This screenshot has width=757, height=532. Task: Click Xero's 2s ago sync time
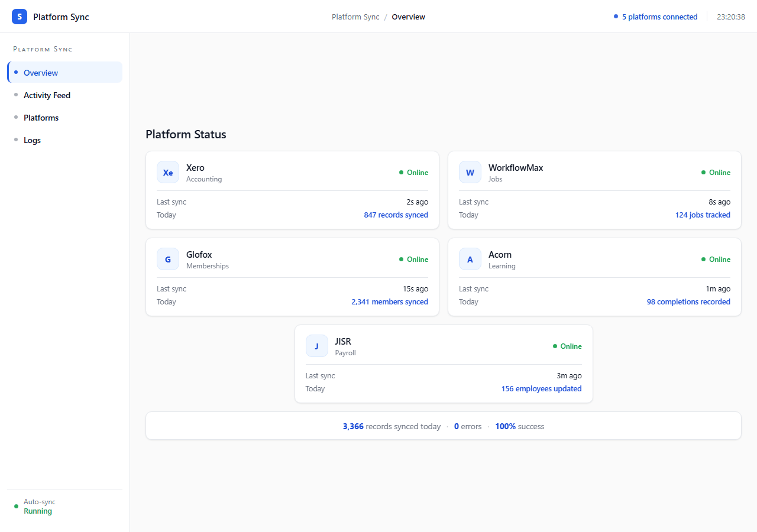click(418, 202)
